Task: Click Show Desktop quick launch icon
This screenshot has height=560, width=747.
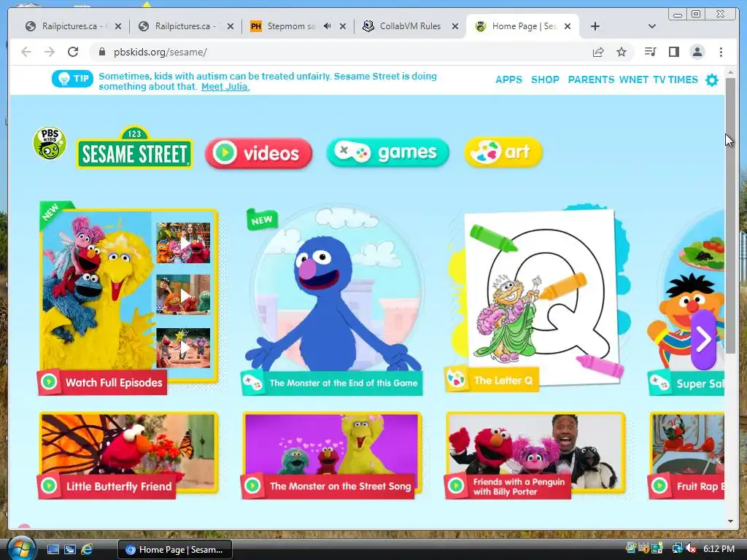Action: 53,549
